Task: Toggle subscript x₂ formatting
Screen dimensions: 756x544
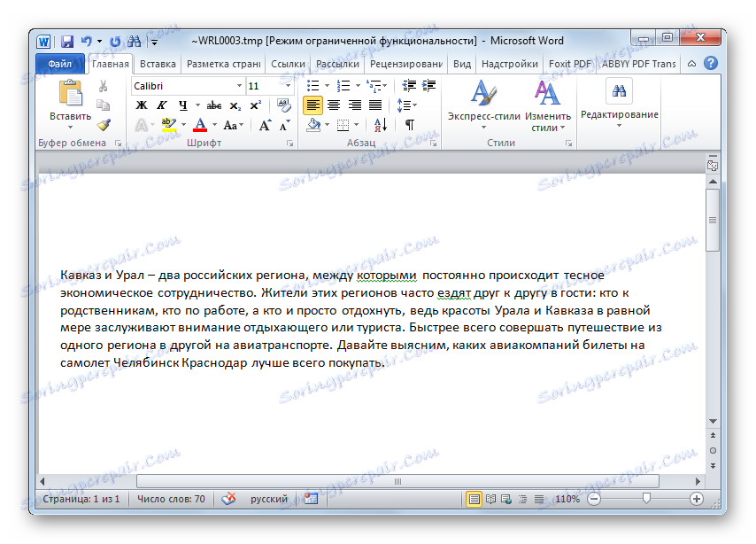Action: [x=235, y=105]
